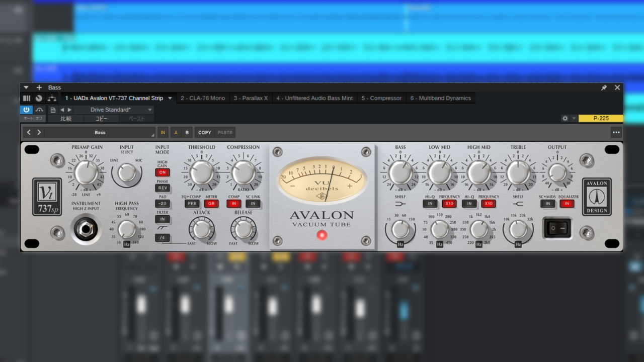Click the Compression Ratio knob
This screenshot has width=644, height=362.
(243, 173)
